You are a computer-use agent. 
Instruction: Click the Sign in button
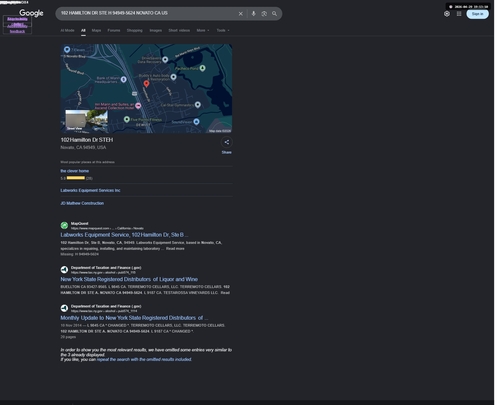point(477,14)
